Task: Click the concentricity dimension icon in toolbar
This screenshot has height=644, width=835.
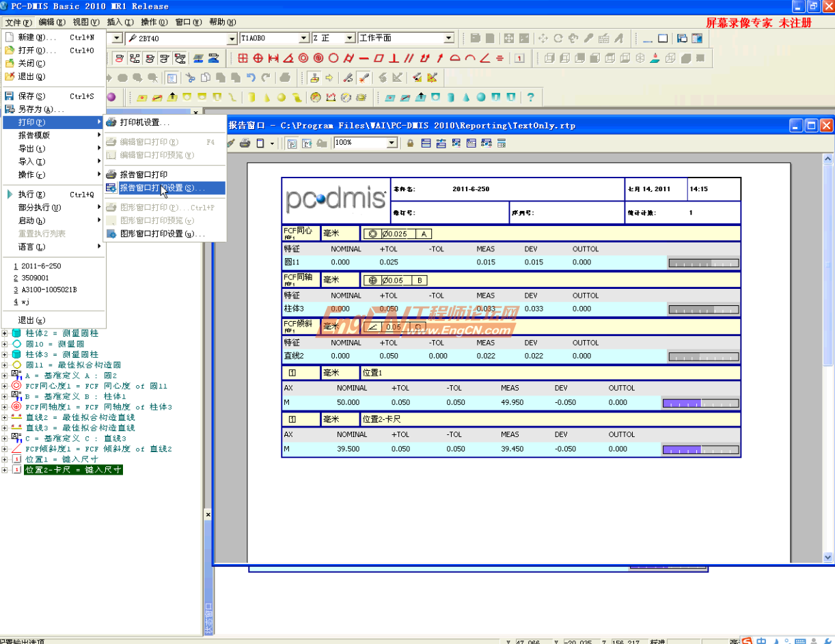Action: [303, 58]
